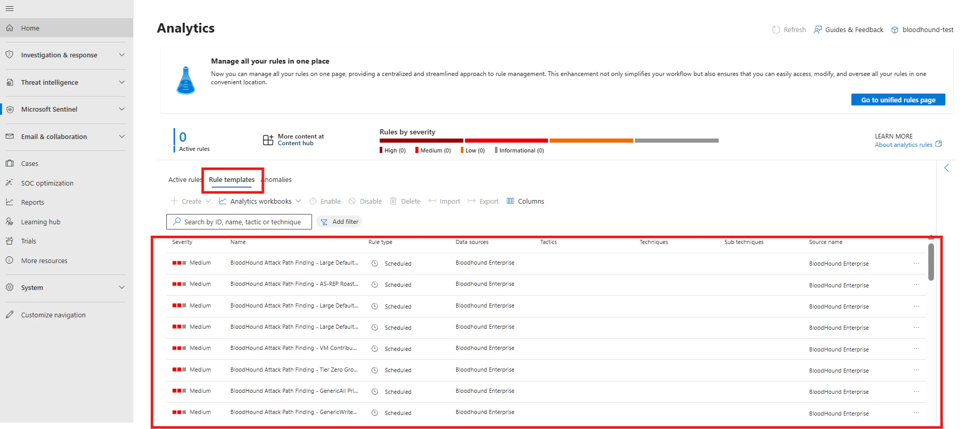
Task: Open the ellipsis menu for the GenericWrite rule
Action: (916, 413)
